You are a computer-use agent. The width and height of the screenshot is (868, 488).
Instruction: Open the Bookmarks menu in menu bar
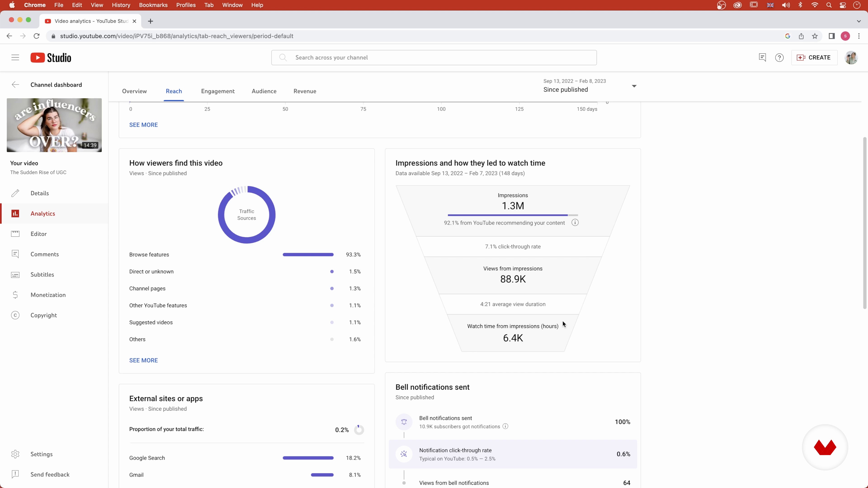(153, 5)
